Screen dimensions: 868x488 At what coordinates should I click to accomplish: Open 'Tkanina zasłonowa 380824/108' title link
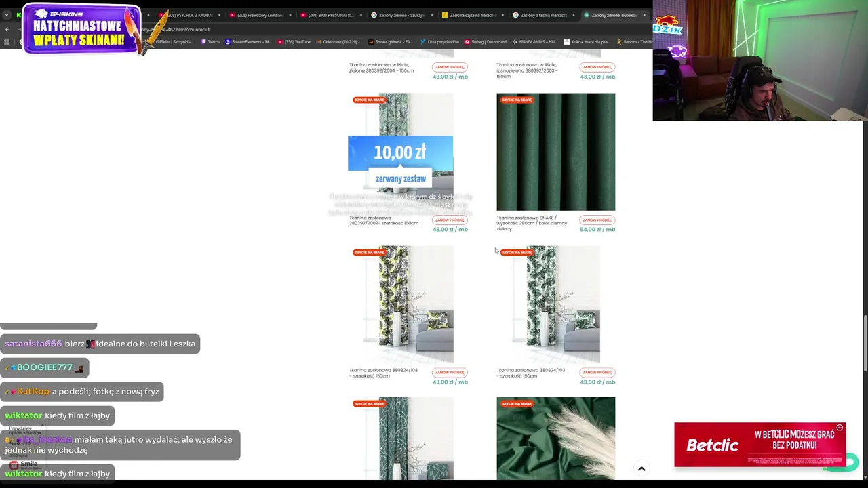[383, 373]
